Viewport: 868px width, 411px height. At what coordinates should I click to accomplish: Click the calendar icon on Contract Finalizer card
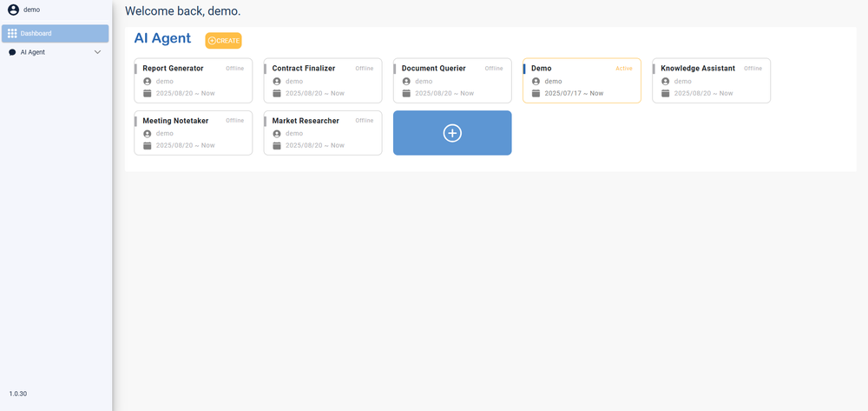pyautogui.click(x=277, y=93)
